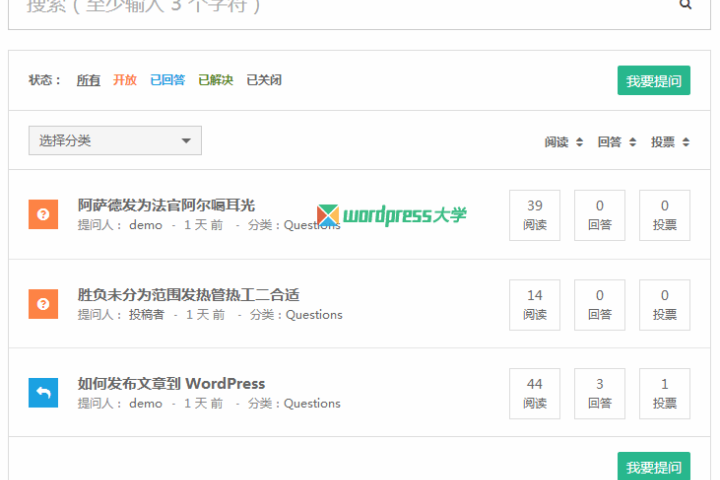Click the search magnifier icon
720x480 pixels.
pyautogui.click(x=685, y=4)
